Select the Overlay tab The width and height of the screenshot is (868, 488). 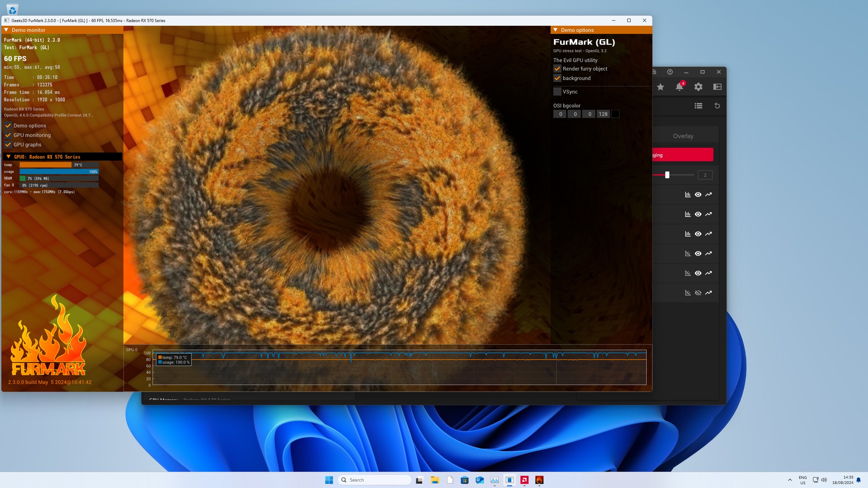point(683,136)
